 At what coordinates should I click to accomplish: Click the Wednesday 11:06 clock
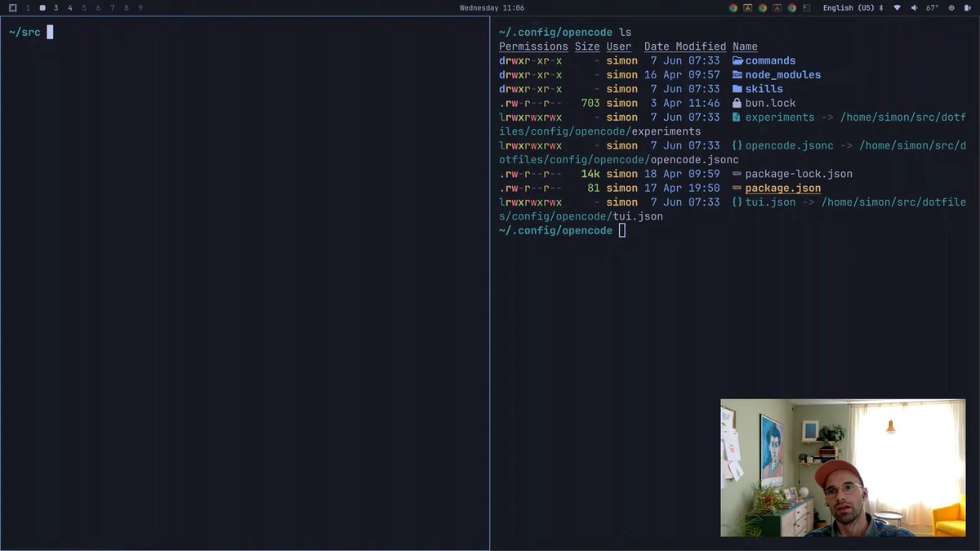click(x=492, y=7)
